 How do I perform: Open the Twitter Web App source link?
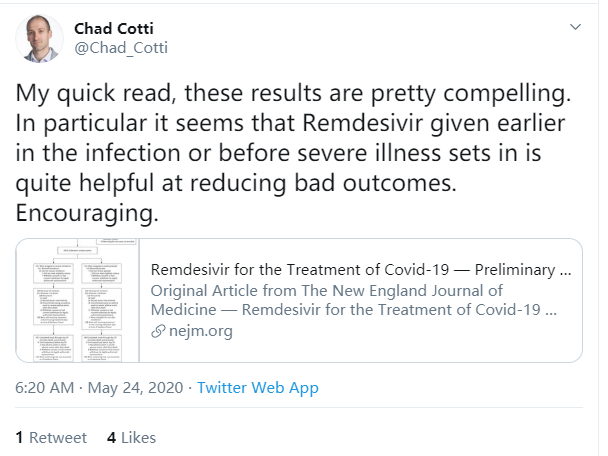258,387
